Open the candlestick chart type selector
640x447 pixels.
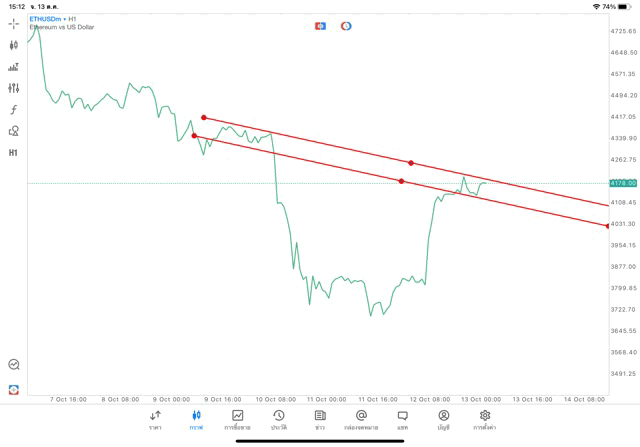(14, 44)
